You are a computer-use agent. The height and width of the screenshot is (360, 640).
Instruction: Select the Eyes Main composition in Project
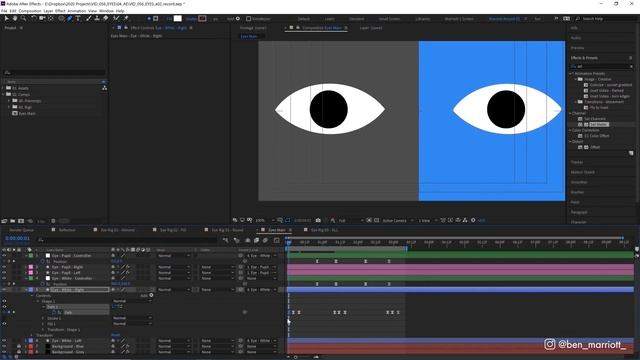tap(27, 113)
